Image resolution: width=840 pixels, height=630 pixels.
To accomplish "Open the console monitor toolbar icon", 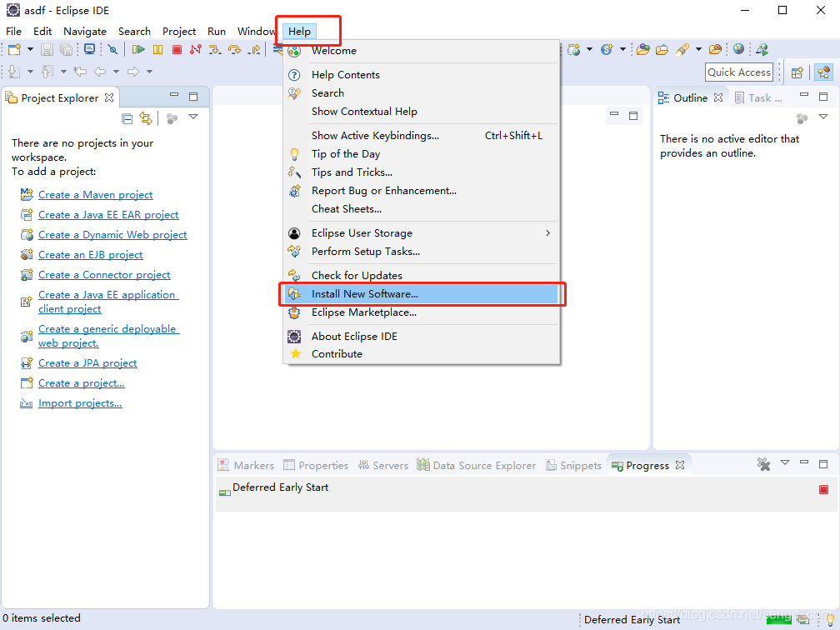I will [89, 49].
